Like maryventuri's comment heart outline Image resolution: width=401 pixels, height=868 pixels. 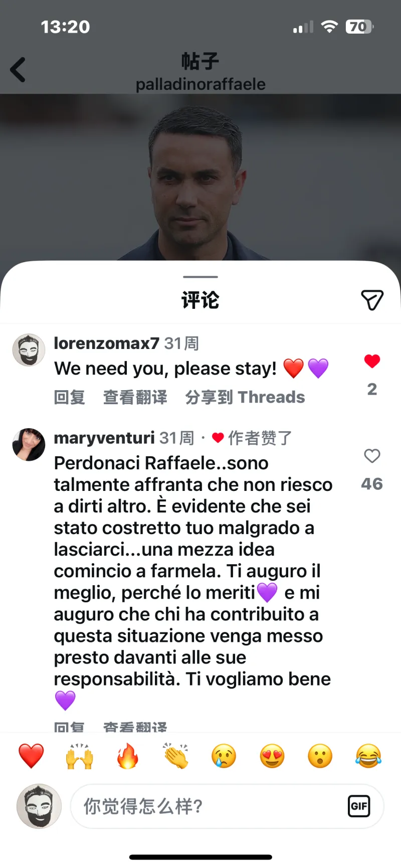372,456
